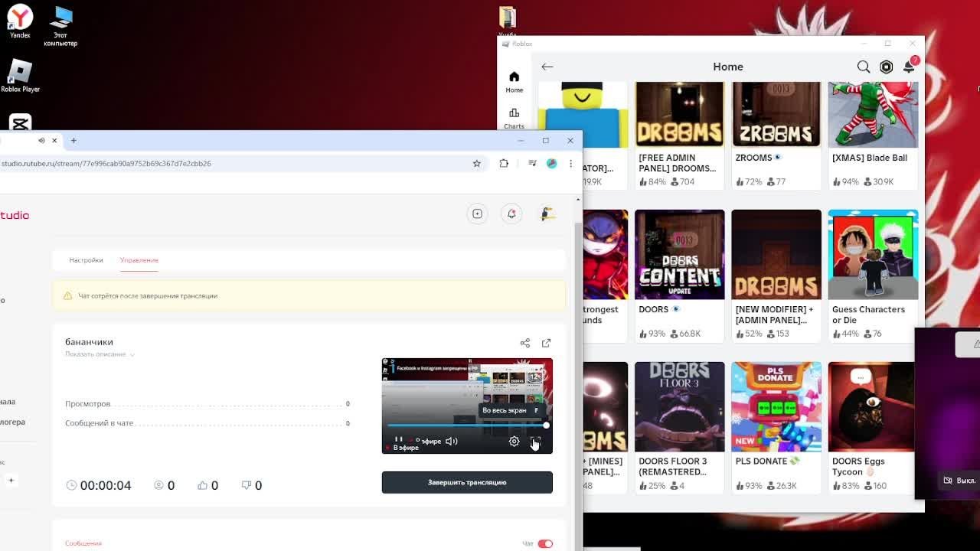This screenshot has height=551, width=980.
Task: Share the stream with the share icon
Action: [x=524, y=343]
